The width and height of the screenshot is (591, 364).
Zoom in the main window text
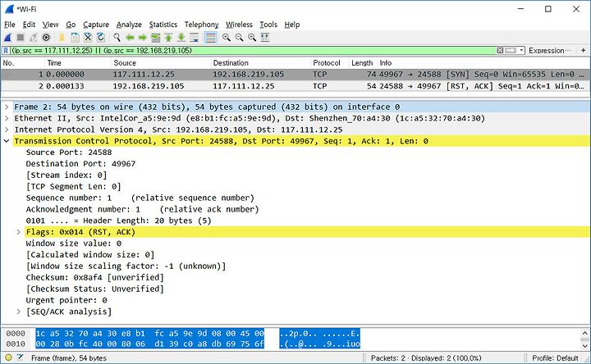tap(227, 37)
